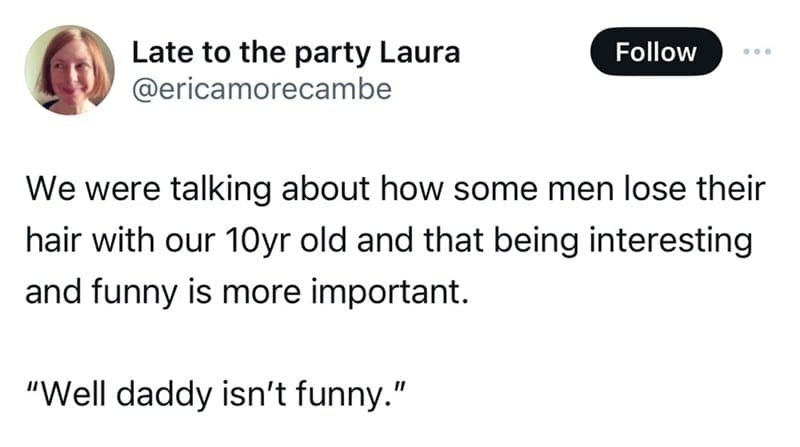The image size is (800, 447).
Task: Click the word "hair" starting the second line
Action: tap(48, 242)
